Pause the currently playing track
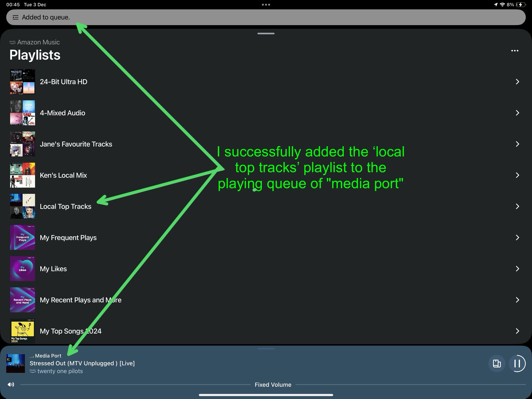 tap(517, 363)
